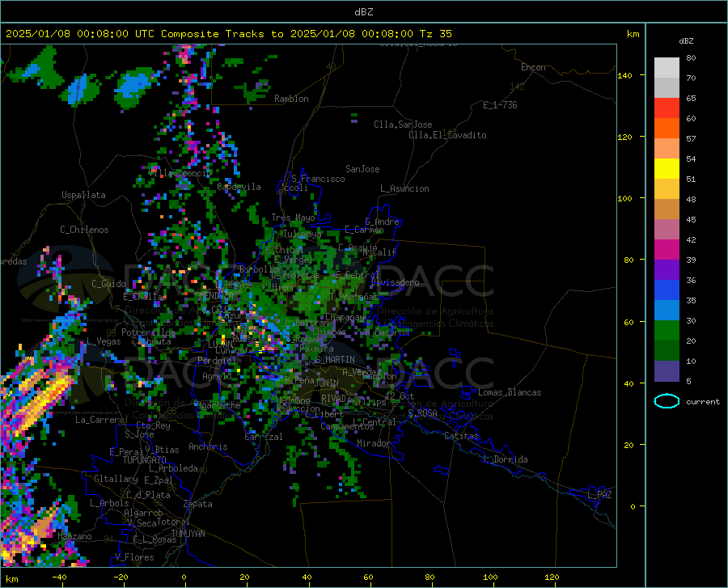This screenshot has width=728, height=588.
Task: Click the C_Chilenos map label
Action: click(84, 230)
